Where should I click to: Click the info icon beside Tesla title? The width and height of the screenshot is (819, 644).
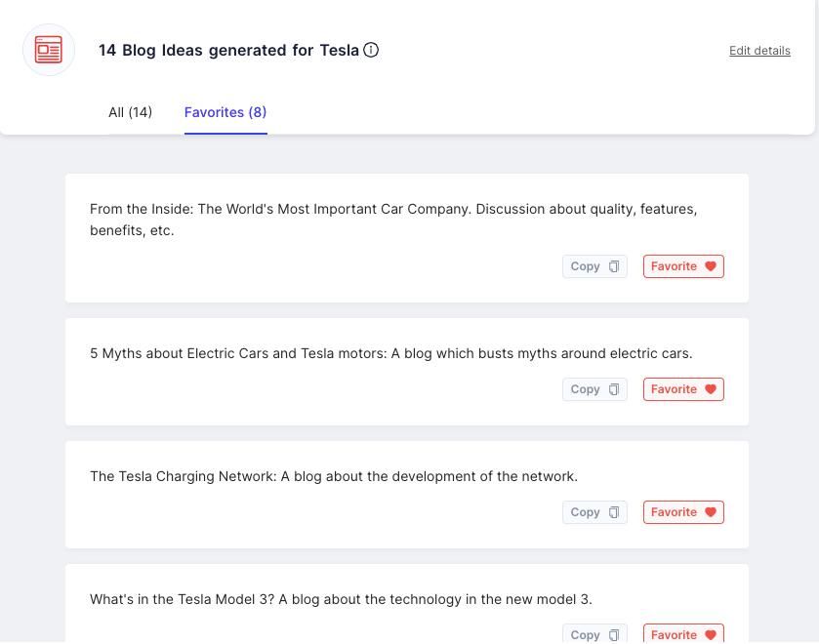coord(371,50)
